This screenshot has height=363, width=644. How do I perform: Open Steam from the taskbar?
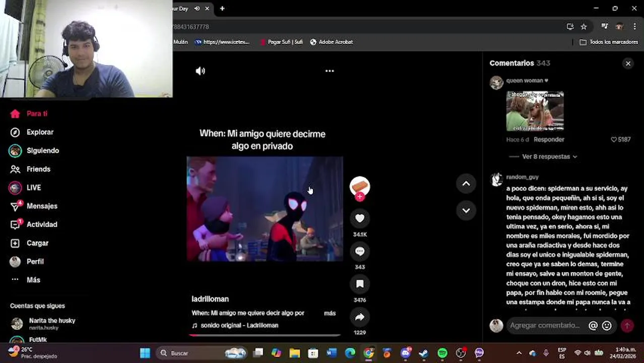[424, 353]
